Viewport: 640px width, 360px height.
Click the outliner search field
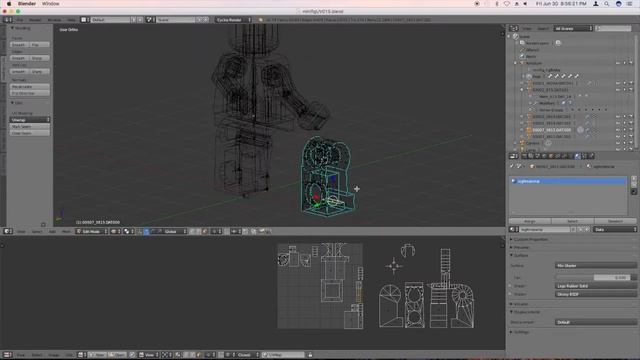click(613, 29)
